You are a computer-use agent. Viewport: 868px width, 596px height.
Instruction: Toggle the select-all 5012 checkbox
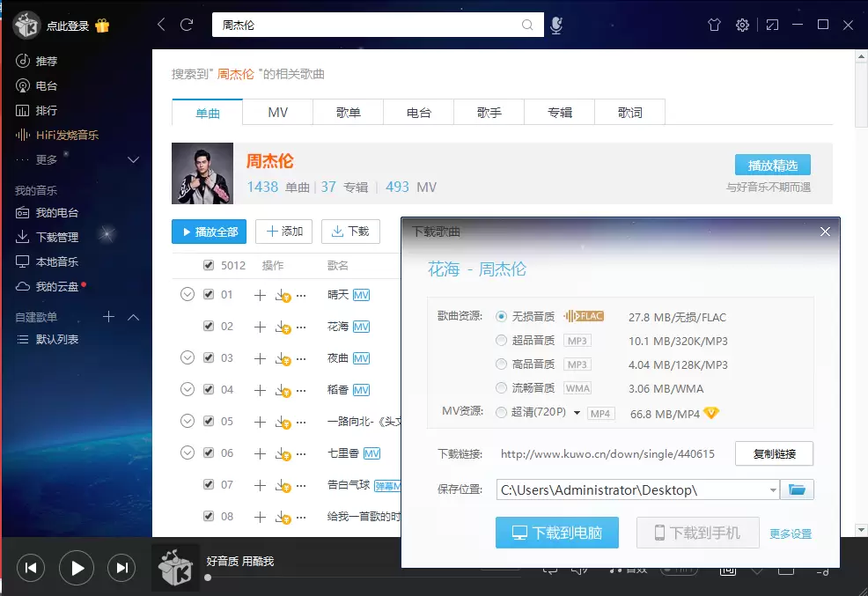[x=209, y=265]
